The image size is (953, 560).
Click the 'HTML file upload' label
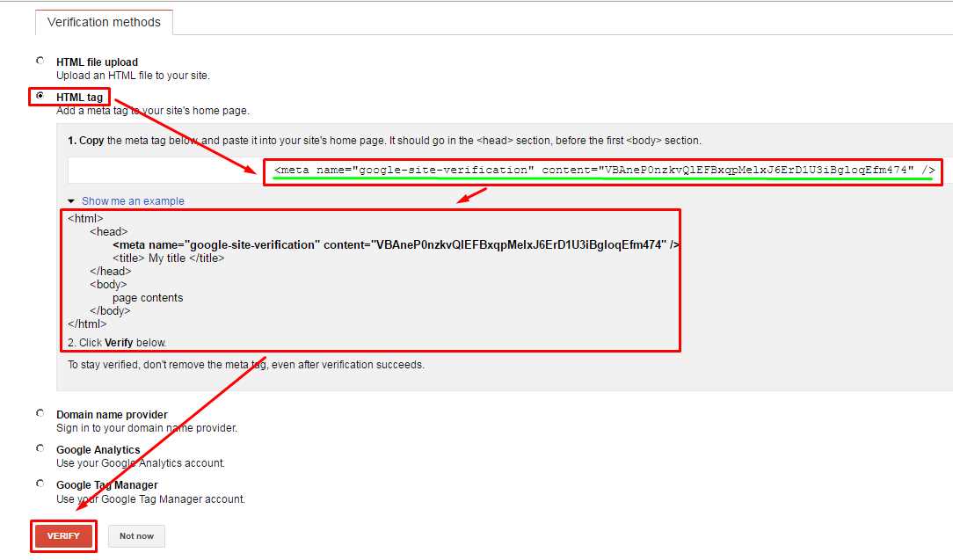98,62
